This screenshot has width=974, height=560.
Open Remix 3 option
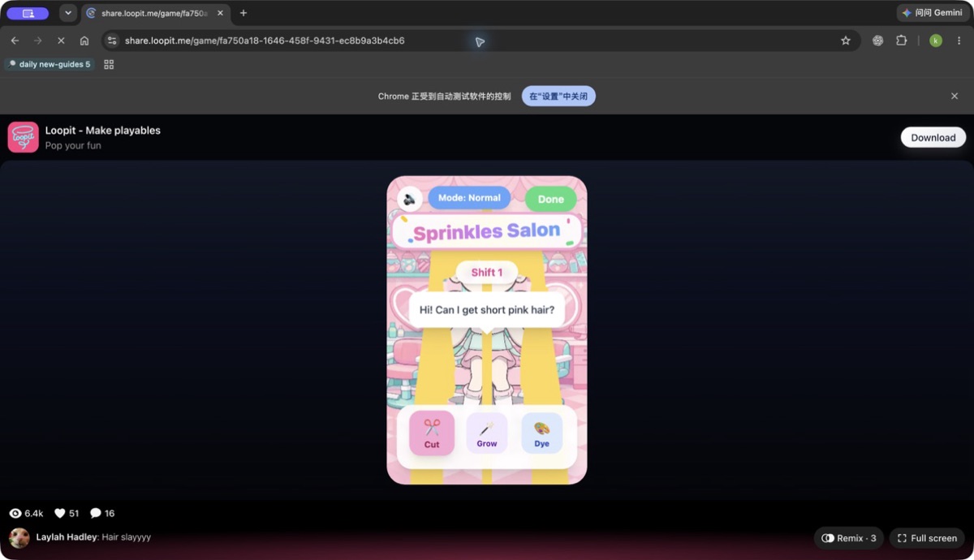(849, 538)
